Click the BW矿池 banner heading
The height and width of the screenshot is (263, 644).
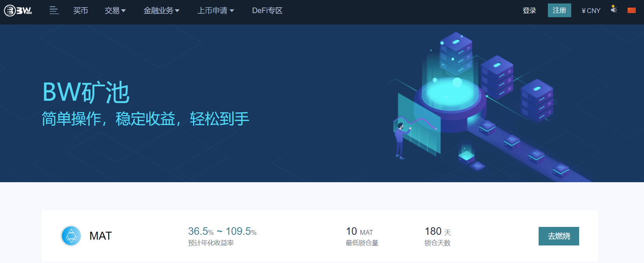tap(86, 92)
